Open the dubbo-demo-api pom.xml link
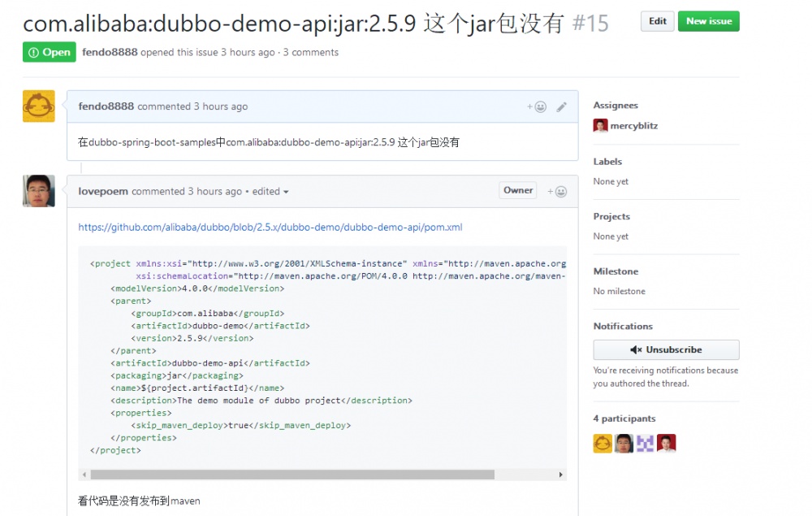This screenshot has height=516, width=812. (270, 227)
